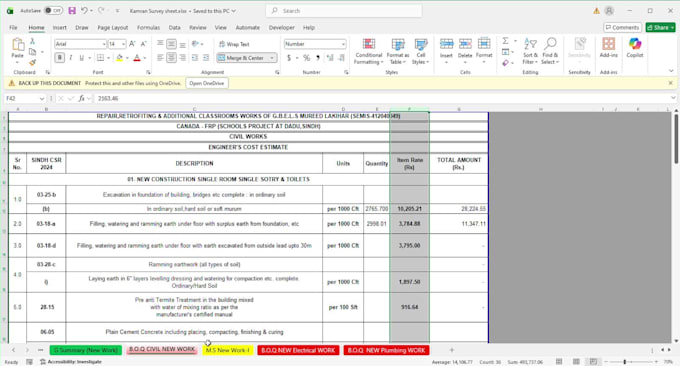Click Decrease Font Size icon

144,44
